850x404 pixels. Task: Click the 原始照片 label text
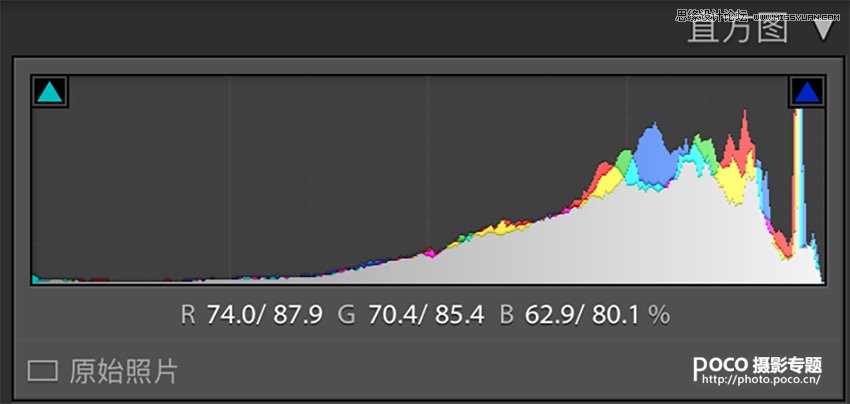tap(124, 372)
